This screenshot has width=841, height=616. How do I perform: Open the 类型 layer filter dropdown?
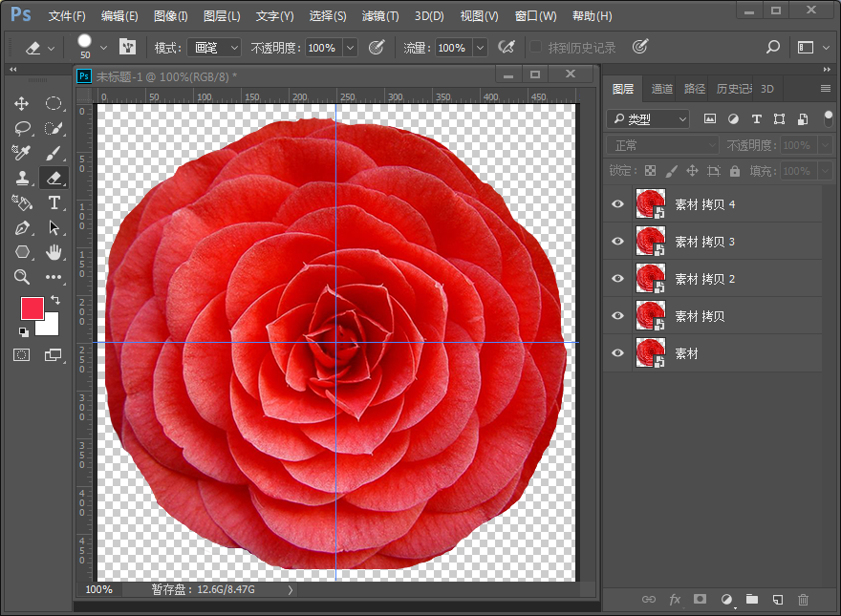point(647,118)
